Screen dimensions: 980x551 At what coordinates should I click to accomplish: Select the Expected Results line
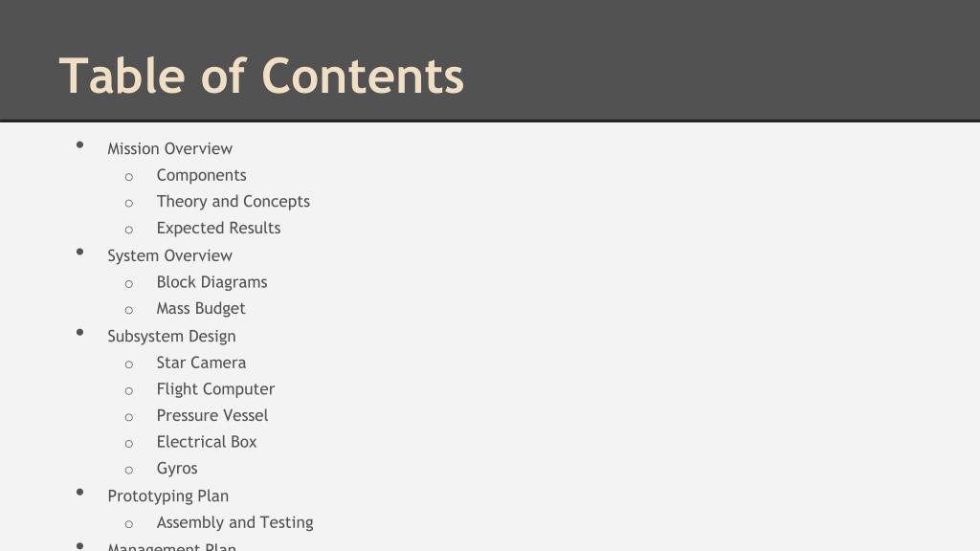coord(219,228)
